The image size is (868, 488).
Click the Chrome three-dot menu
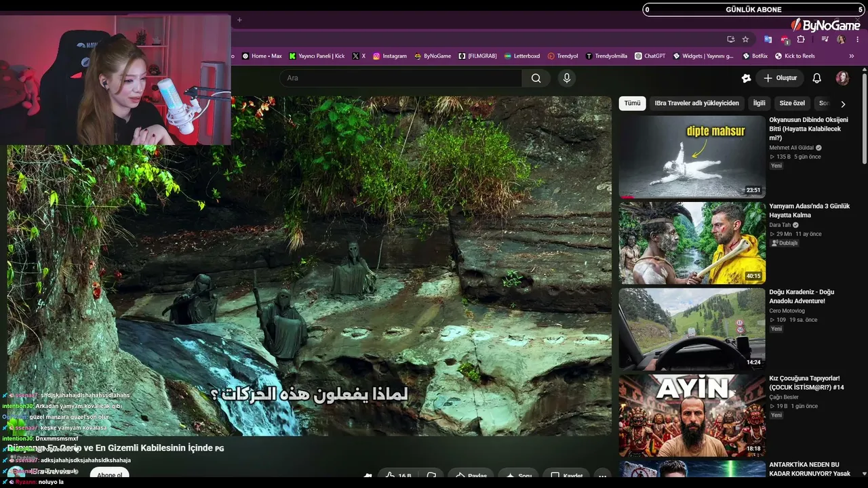click(x=856, y=39)
